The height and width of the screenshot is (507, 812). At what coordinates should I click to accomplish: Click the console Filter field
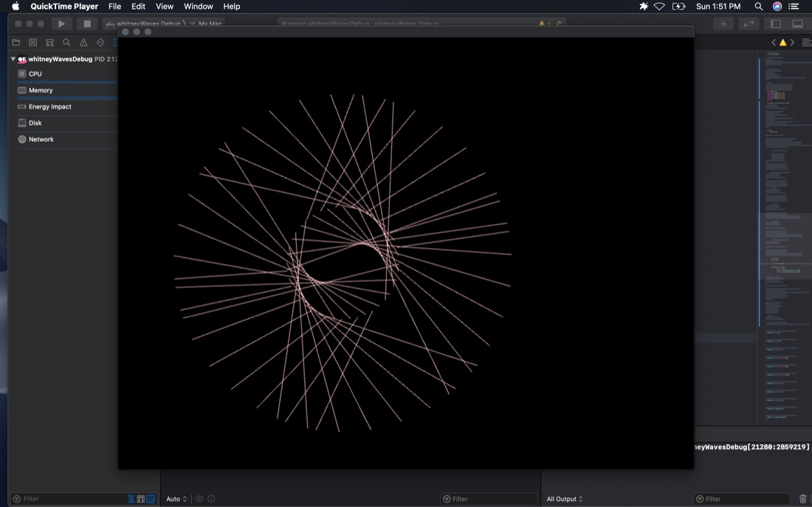[x=742, y=499]
